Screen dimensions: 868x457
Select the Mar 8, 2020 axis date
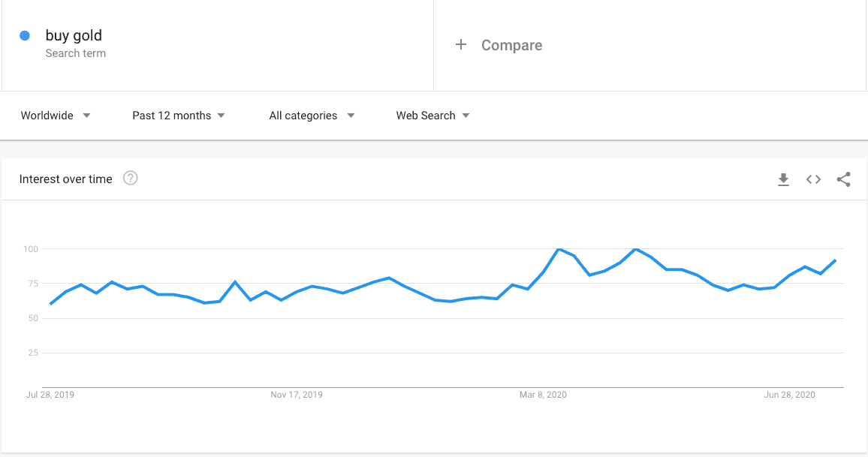click(x=542, y=395)
